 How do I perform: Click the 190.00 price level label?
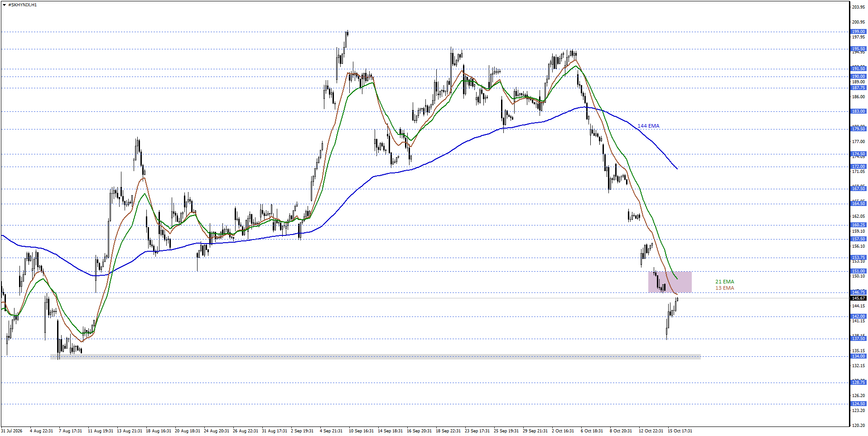click(858, 76)
